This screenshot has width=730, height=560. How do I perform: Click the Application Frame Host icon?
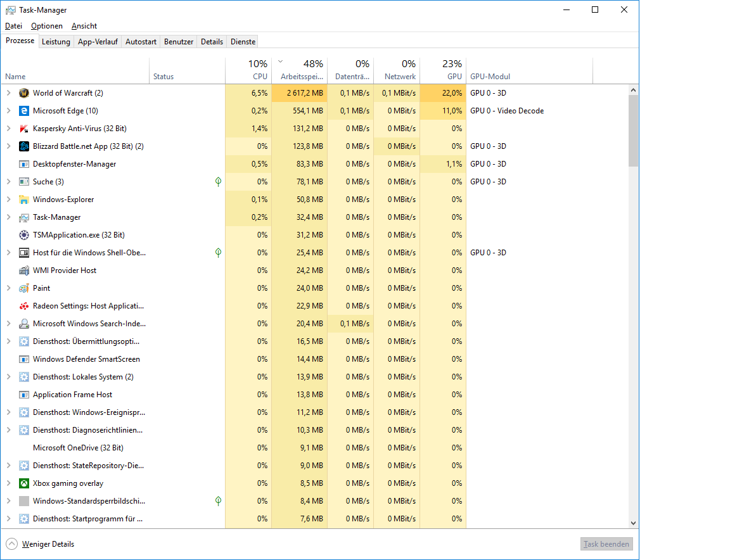(x=23, y=395)
